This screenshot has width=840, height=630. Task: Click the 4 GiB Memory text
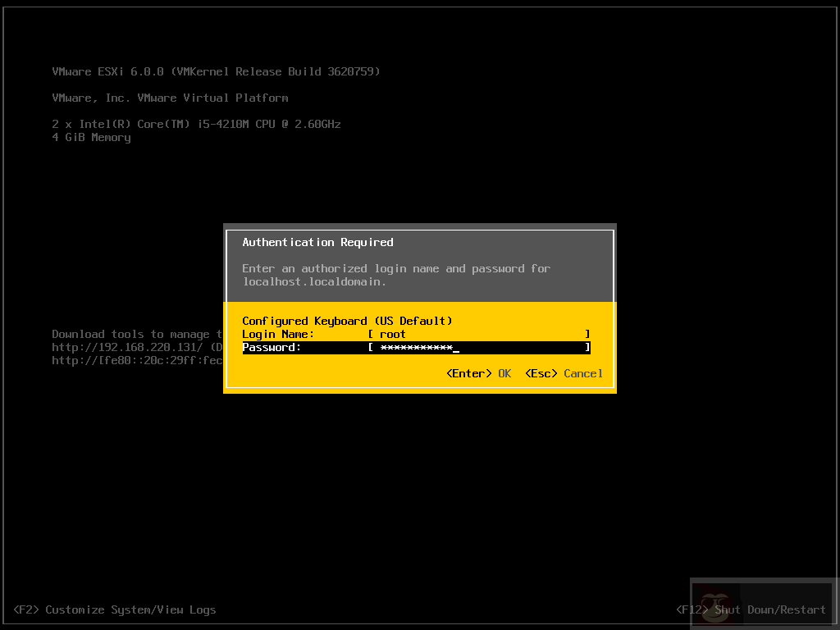[91, 137]
